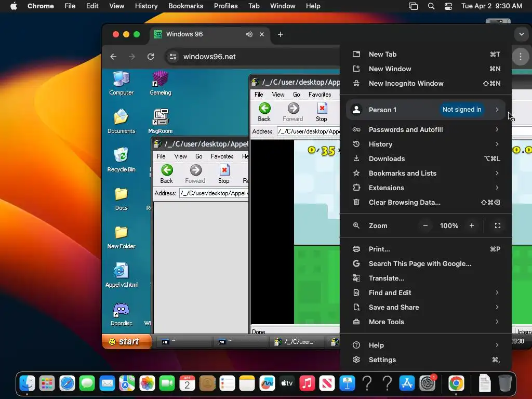Expand the More Tools submenu
This screenshot has height=399, width=532.
(x=425, y=322)
